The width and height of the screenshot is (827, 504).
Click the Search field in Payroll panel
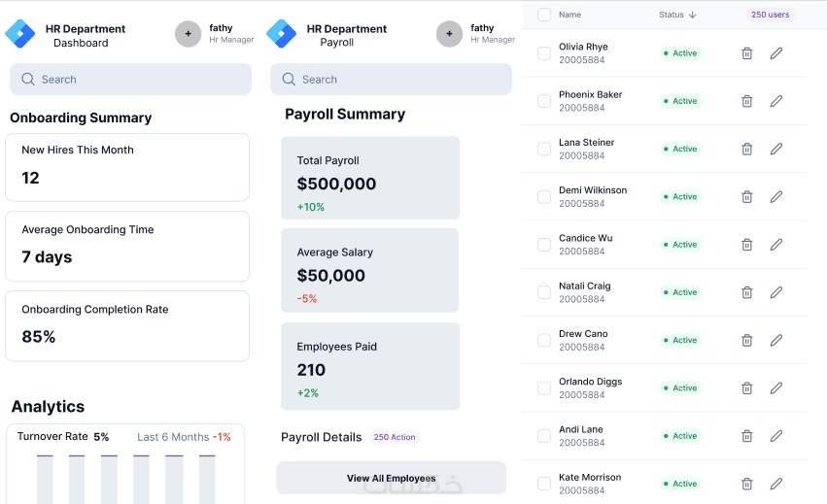(391, 80)
